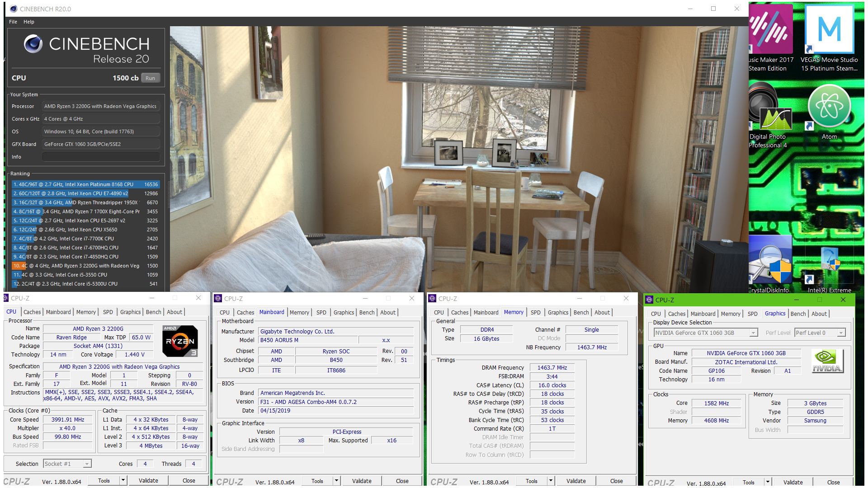Open CPU tab in Memory CPU-Z window
This screenshot has width=868, height=488.
click(439, 312)
